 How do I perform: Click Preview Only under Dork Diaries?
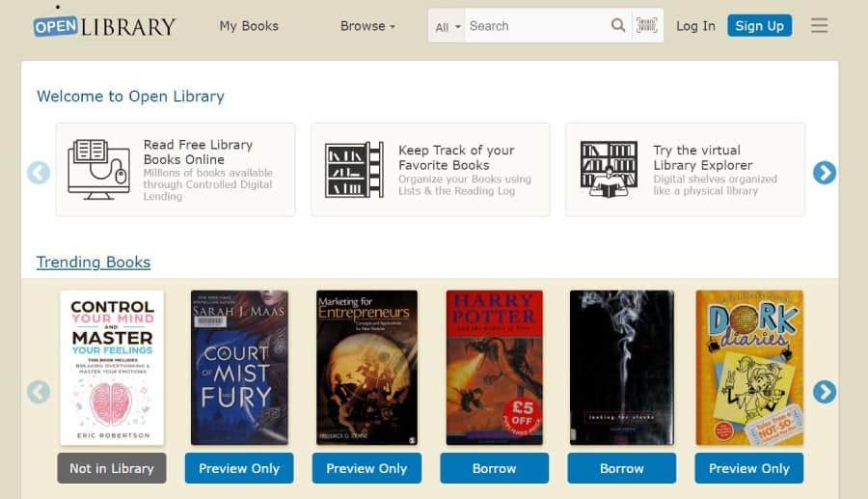(x=749, y=468)
